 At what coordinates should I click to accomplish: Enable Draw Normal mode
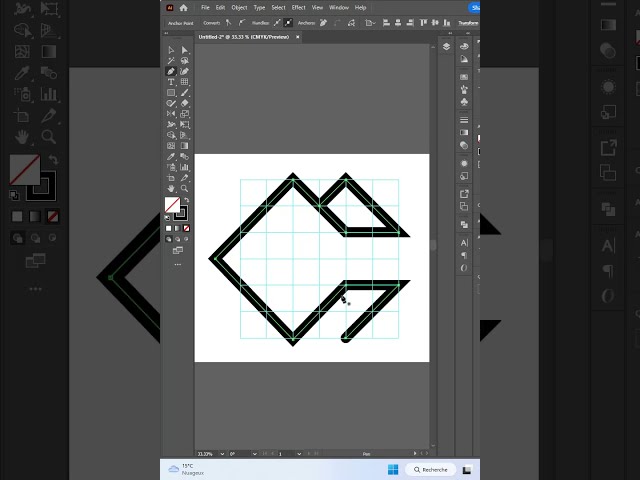click(169, 239)
